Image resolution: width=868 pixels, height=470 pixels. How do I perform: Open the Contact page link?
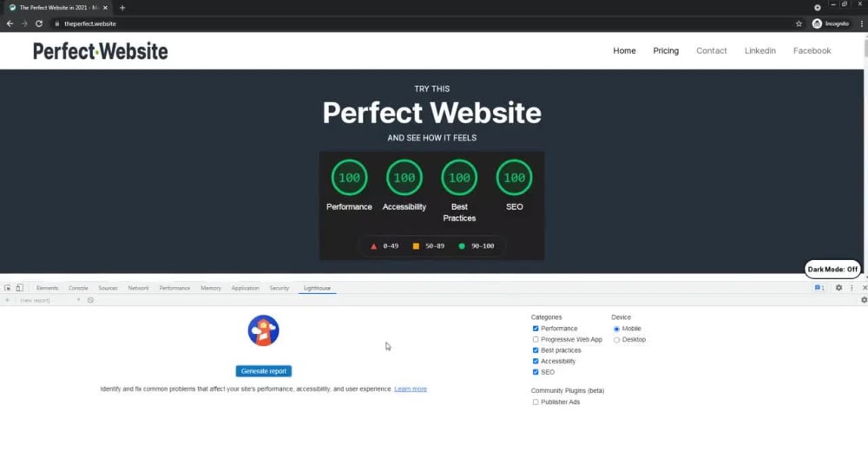[x=712, y=50]
